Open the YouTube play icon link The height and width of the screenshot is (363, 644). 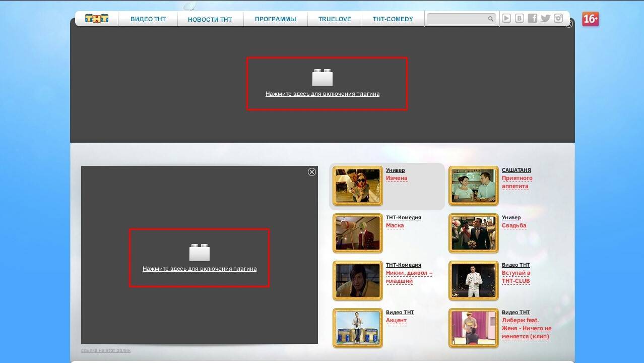506,19
